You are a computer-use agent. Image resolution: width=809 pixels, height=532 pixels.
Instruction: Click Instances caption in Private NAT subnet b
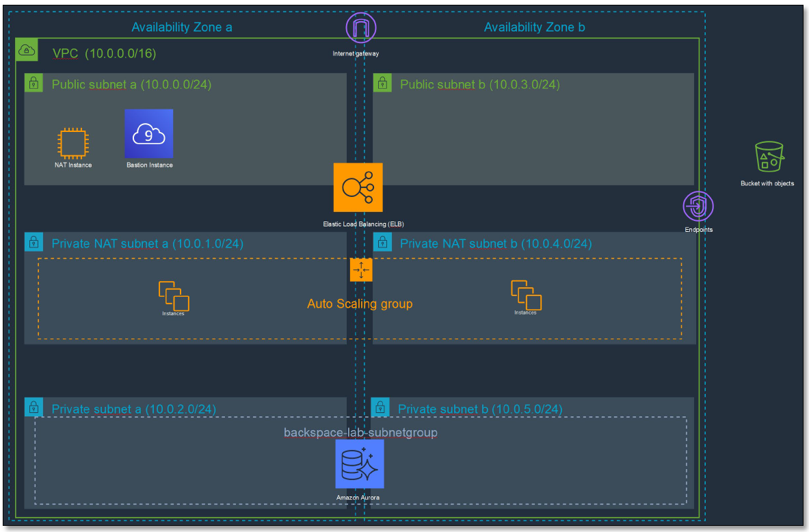pos(525,312)
